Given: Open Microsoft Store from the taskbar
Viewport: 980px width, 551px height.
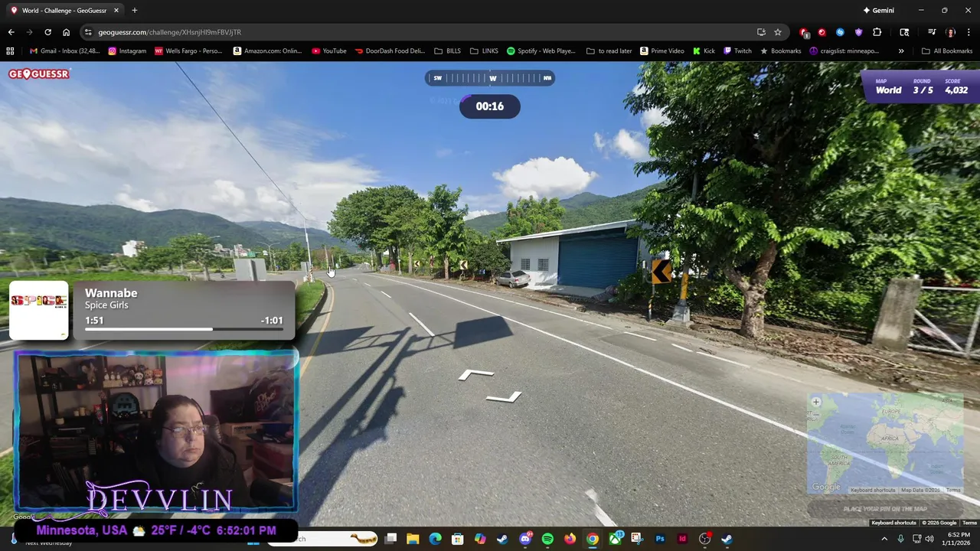Looking at the screenshot, I should coord(457,539).
